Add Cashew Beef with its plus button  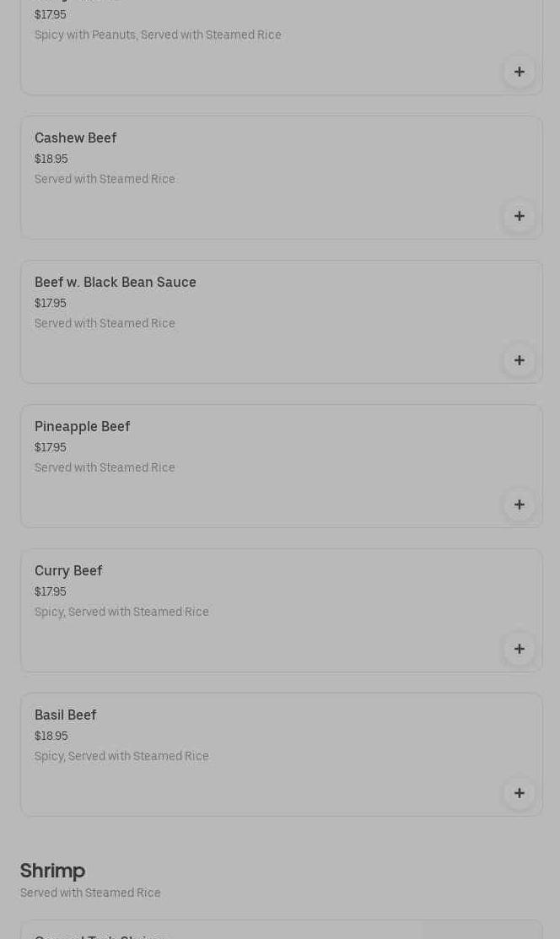pos(520,216)
